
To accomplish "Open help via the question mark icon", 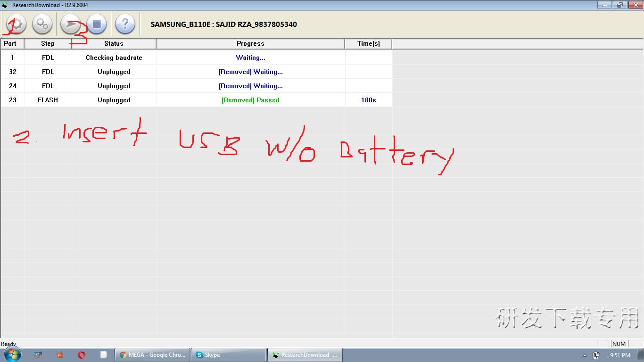I will (125, 24).
